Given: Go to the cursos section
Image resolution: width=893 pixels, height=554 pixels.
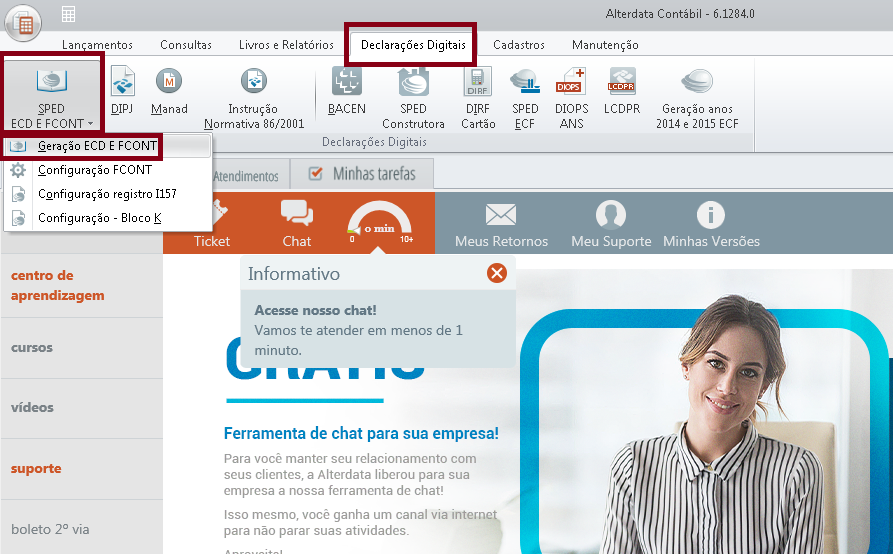Looking at the screenshot, I should coord(32,347).
